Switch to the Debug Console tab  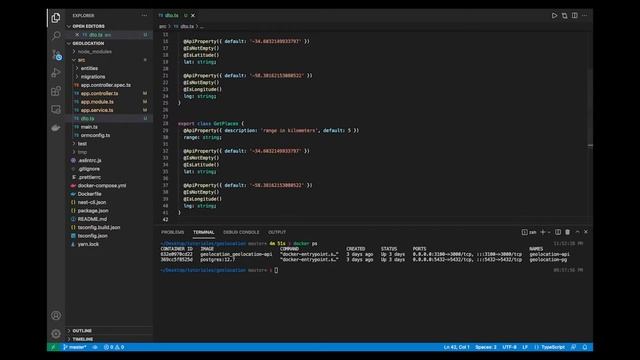pyautogui.click(x=241, y=232)
